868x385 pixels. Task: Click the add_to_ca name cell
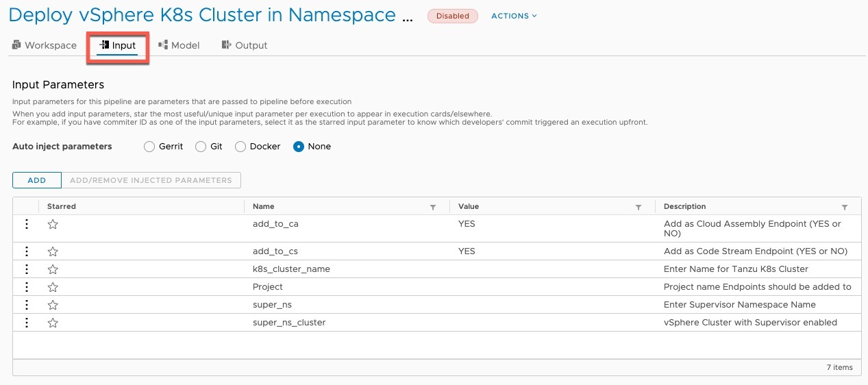(x=275, y=224)
